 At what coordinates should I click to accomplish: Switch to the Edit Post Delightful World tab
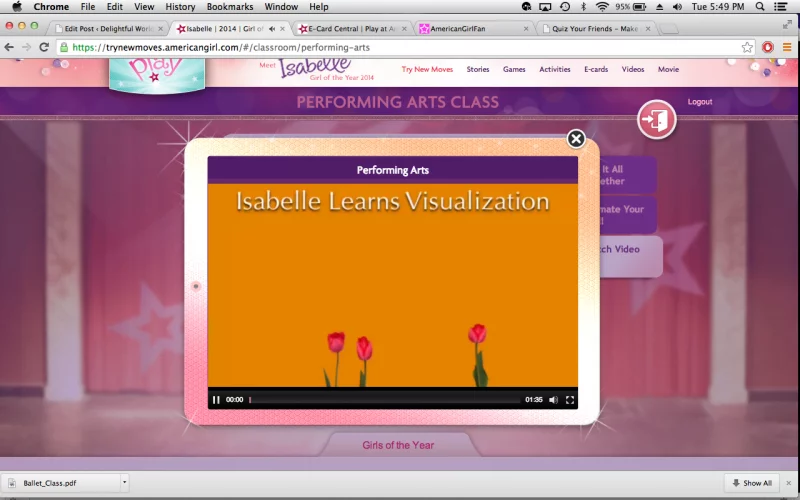(108, 29)
